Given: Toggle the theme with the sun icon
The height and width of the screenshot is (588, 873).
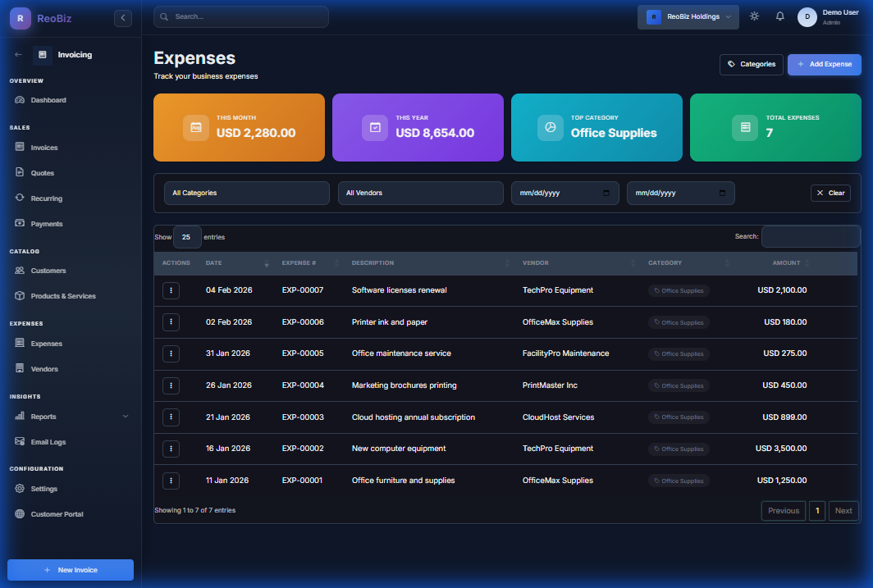Looking at the screenshot, I should (754, 16).
